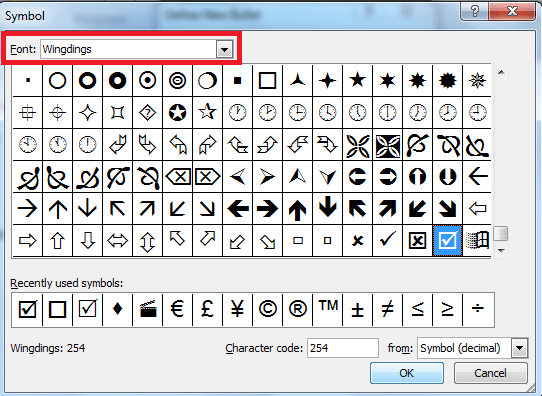Insert recent division sign symbol
The height and width of the screenshot is (396, 542).
[x=478, y=309]
